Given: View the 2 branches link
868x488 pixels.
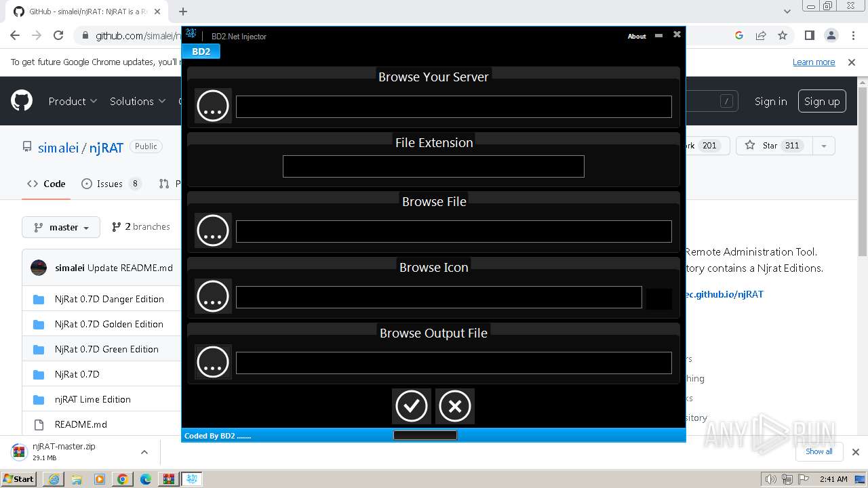Looking at the screenshot, I should click(x=141, y=226).
